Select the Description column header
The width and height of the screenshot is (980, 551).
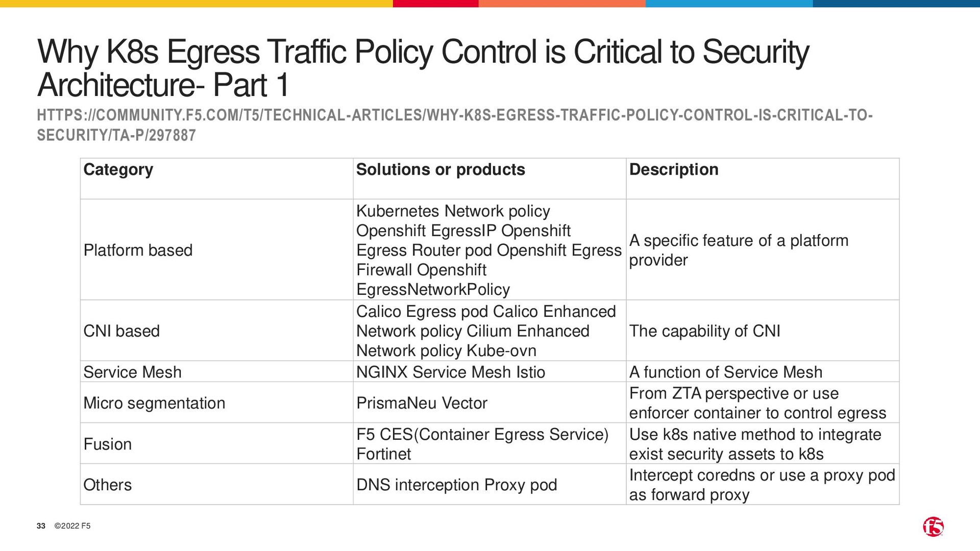763,179
